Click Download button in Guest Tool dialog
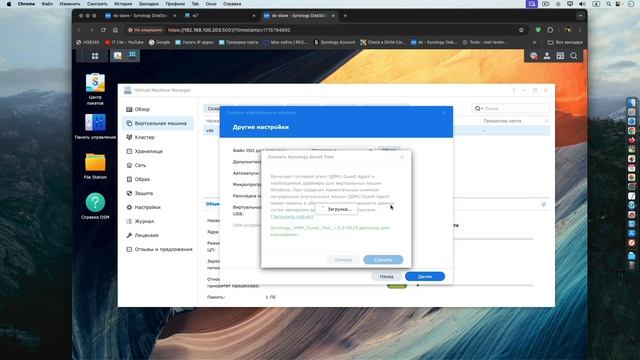The image size is (640, 360). 383,260
